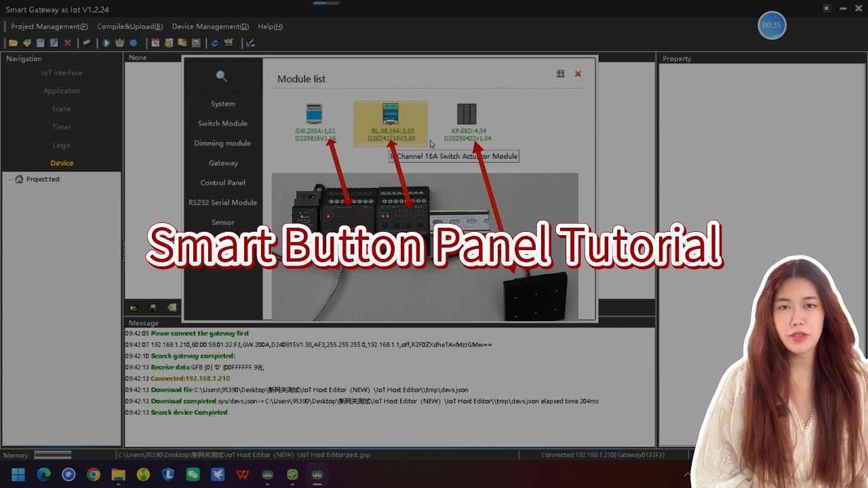This screenshot has height=488, width=868.
Task: Open the Windows Start menu
Action: click(x=18, y=474)
